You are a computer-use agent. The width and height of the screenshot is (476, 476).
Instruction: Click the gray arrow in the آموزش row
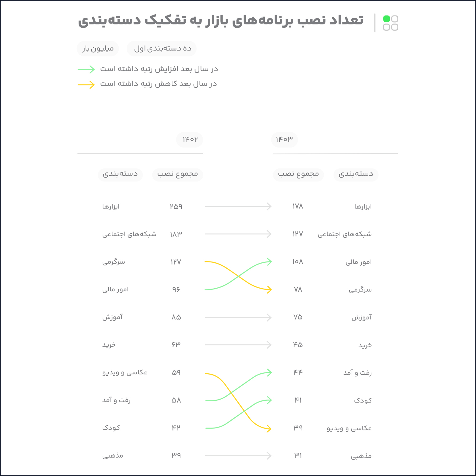(x=238, y=317)
